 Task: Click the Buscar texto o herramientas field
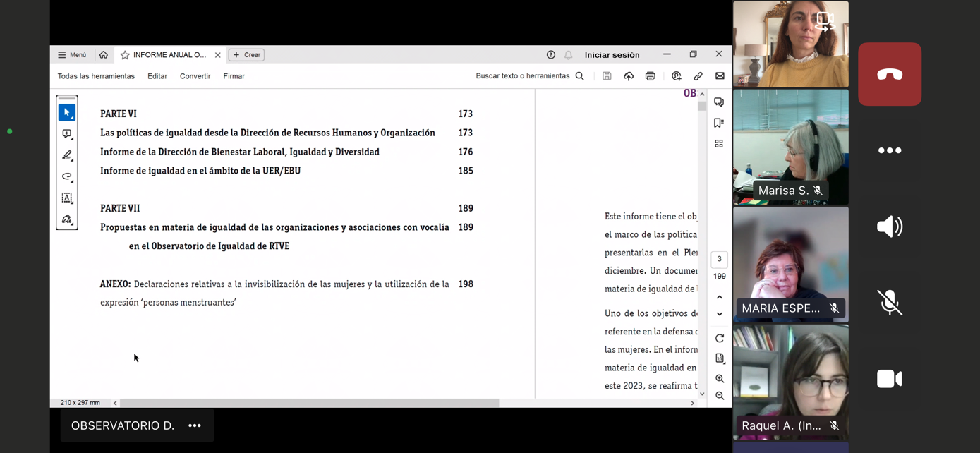[522, 76]
